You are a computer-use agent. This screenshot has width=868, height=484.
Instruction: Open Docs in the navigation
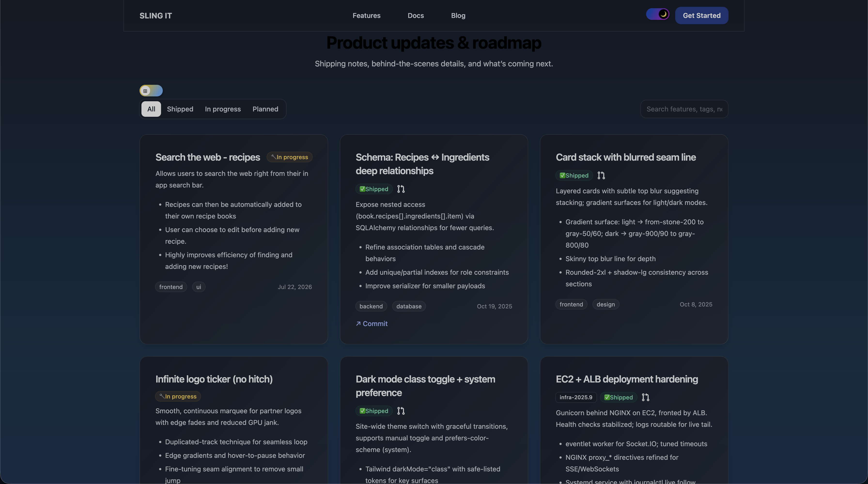(x=415, y=16)
